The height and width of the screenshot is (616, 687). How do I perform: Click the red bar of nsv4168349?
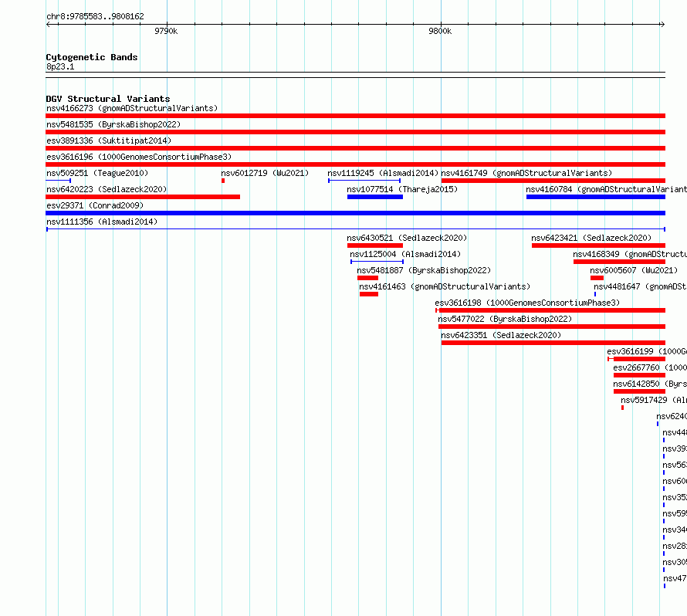click(620, 262)
